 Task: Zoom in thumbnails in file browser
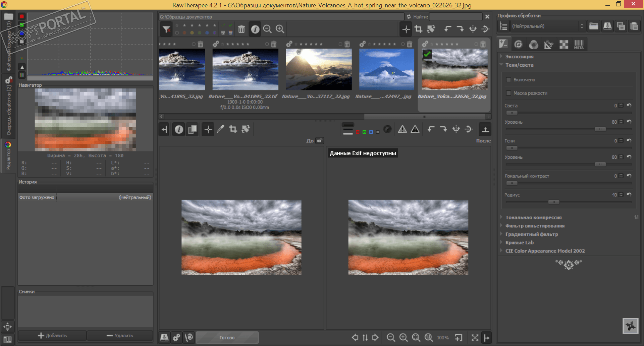[280, 29]
